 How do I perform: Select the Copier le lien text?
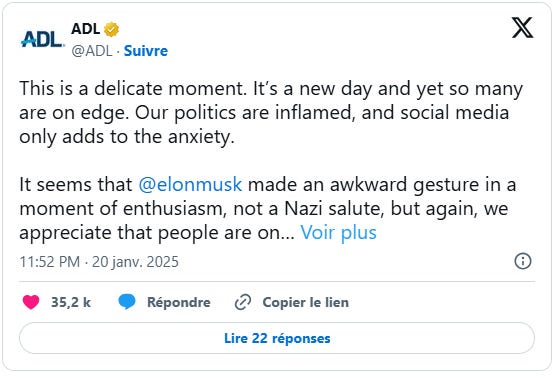tap(305, 302)
